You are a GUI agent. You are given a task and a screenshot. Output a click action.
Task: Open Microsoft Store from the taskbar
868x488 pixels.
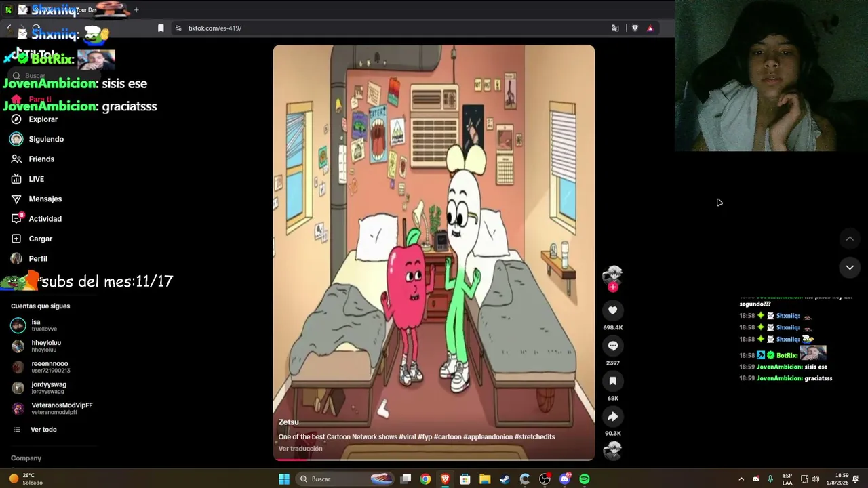465,479
